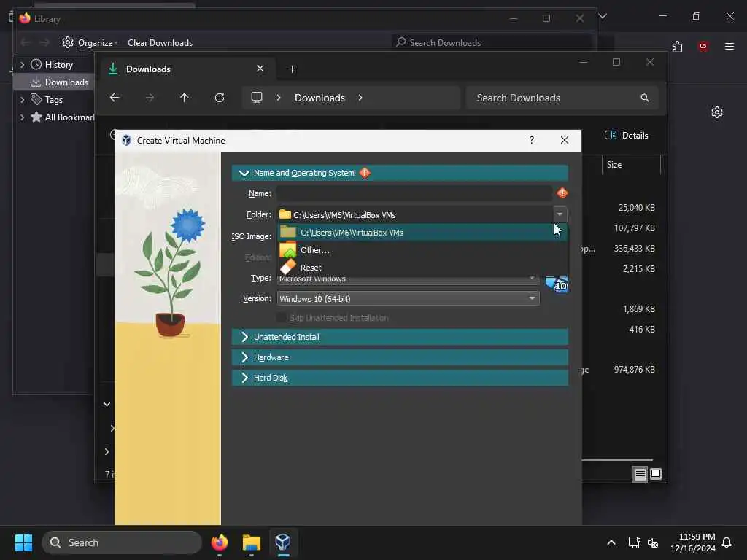Toggle the Details pane in File Explorer

[627, 135]
